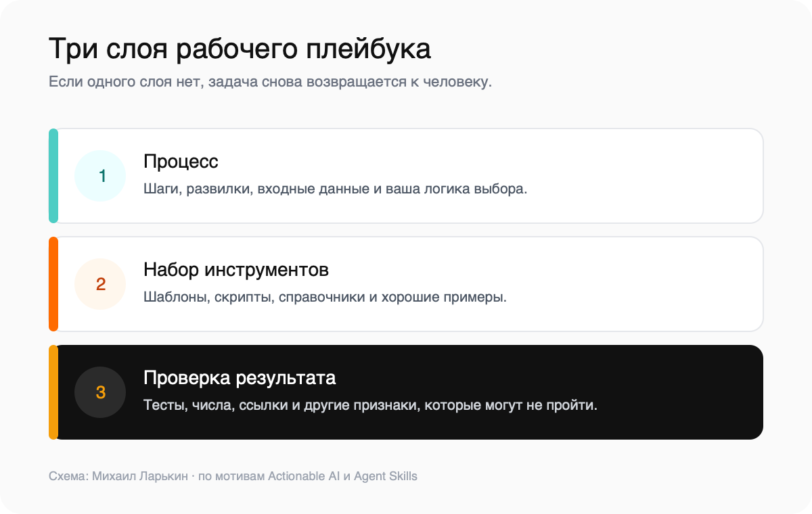Image resolution: width=812 pixels, height=514 pixels.
Task: Select the "Проверка результата" card title
Action: click(x=240, y=377)
